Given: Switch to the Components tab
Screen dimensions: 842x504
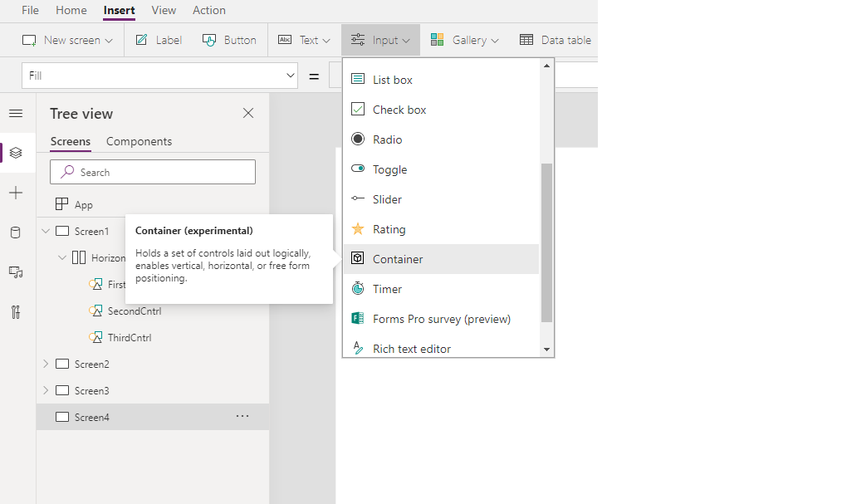Looking at the screenshot, I should pos(139,141).
